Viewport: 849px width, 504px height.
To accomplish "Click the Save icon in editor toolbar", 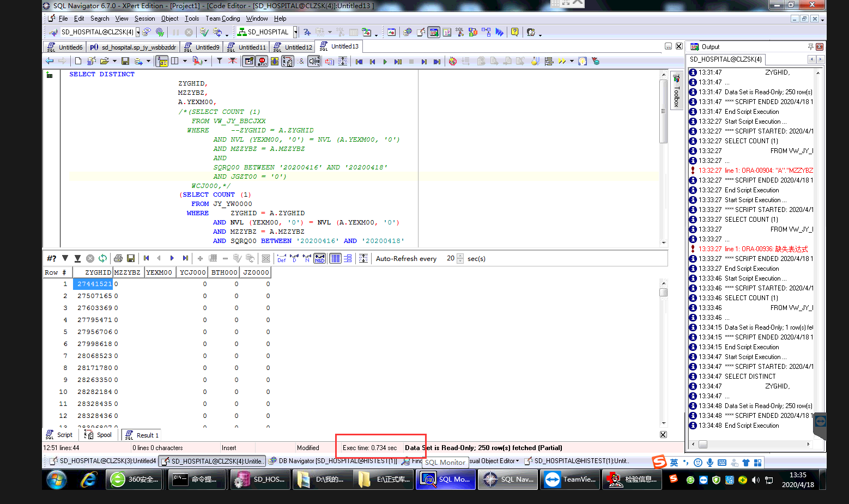I will pos(125,61).
